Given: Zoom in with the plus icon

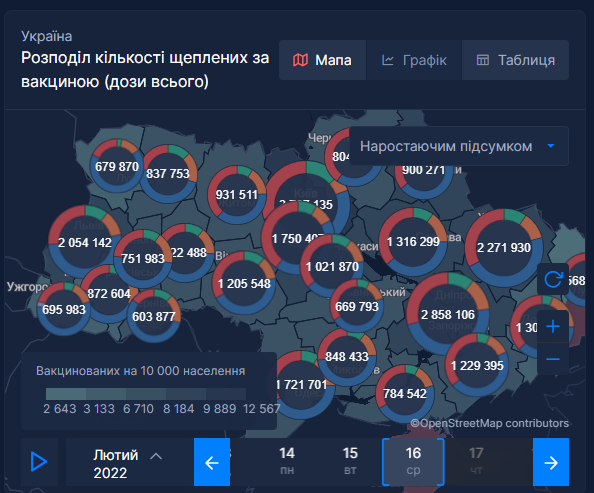Looking at the screenshot, I should pos(553,326).
